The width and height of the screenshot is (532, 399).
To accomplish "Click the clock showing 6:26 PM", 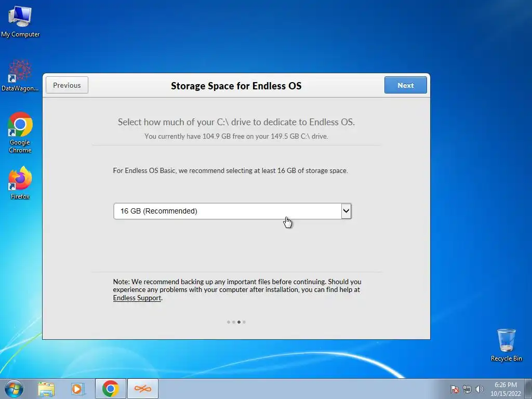I will [x=506, y=389].
